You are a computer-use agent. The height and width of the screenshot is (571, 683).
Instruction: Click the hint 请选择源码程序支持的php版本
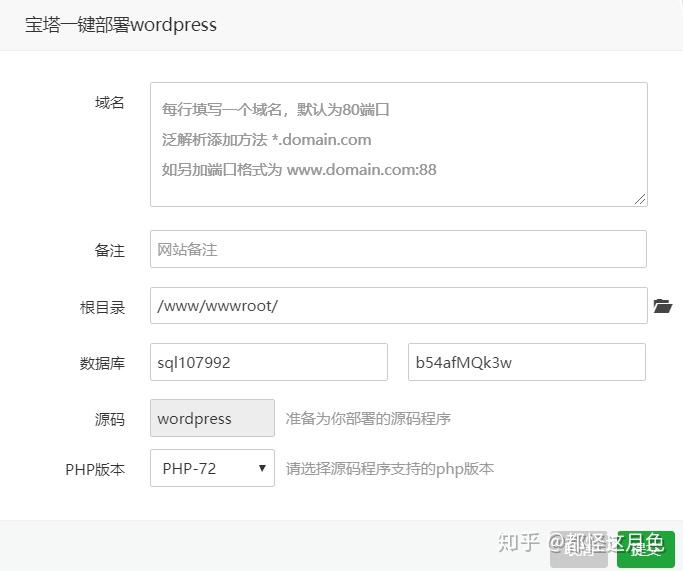390,469
